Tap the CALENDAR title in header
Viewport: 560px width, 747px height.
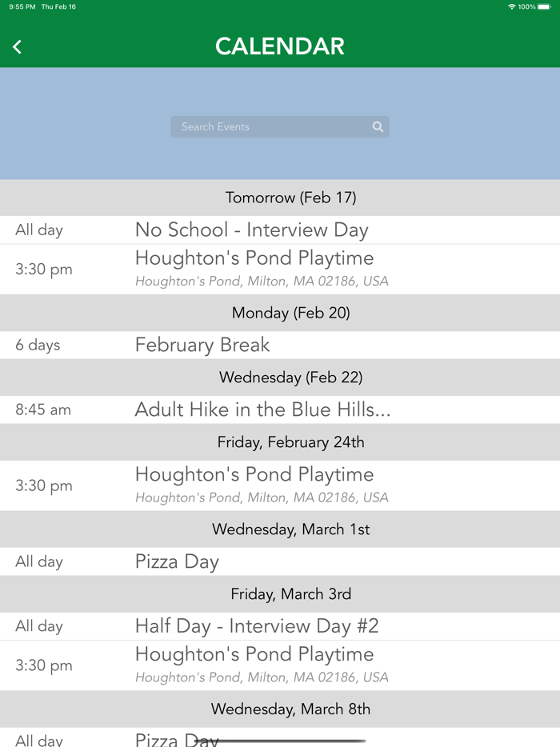coord(280,46)
